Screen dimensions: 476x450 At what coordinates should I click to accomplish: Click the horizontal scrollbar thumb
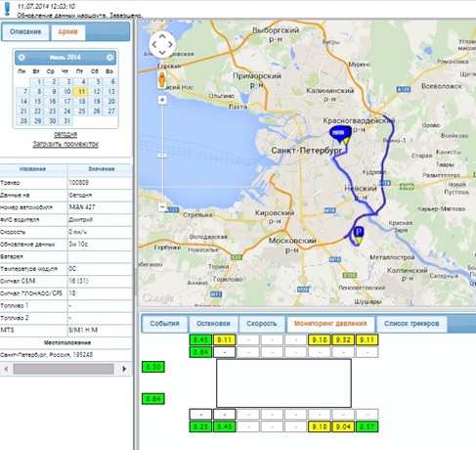[x=64, y=369]
